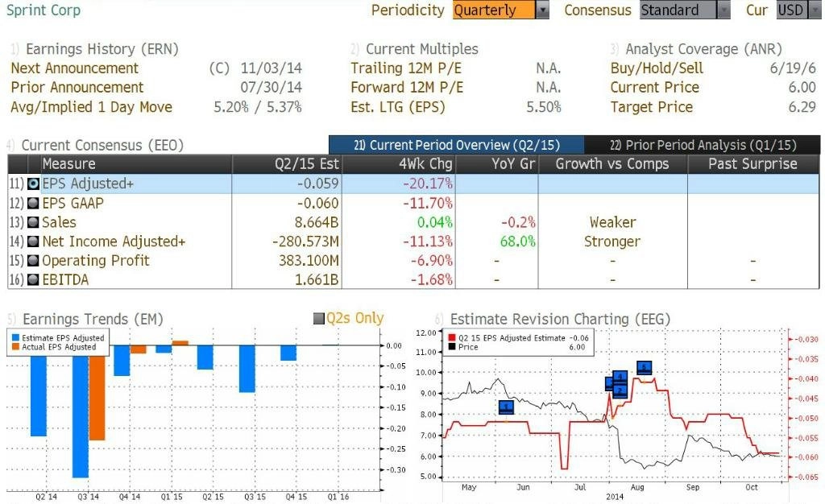Click the Periodicity dropdown arrow

point(542,10)
